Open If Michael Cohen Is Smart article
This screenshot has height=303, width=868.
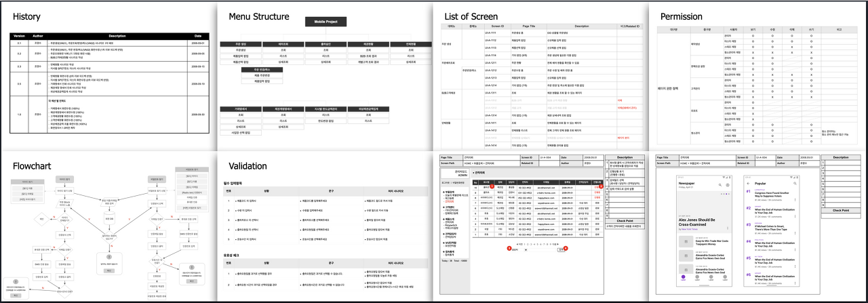click(770, 228)
